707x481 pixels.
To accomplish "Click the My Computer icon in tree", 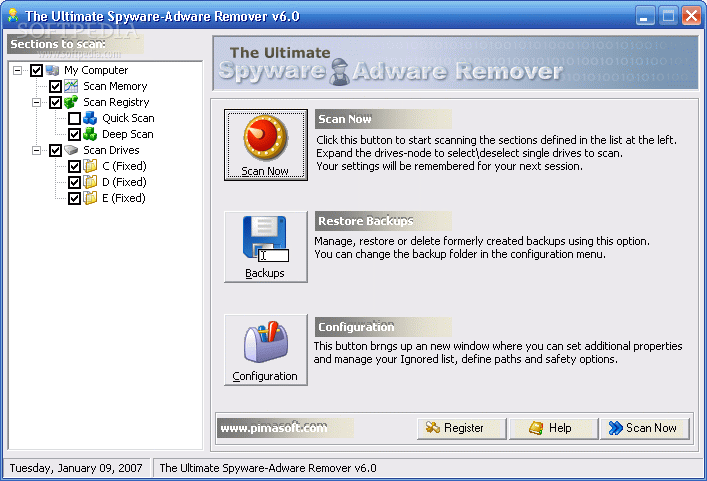I will [x=52, y=70].
